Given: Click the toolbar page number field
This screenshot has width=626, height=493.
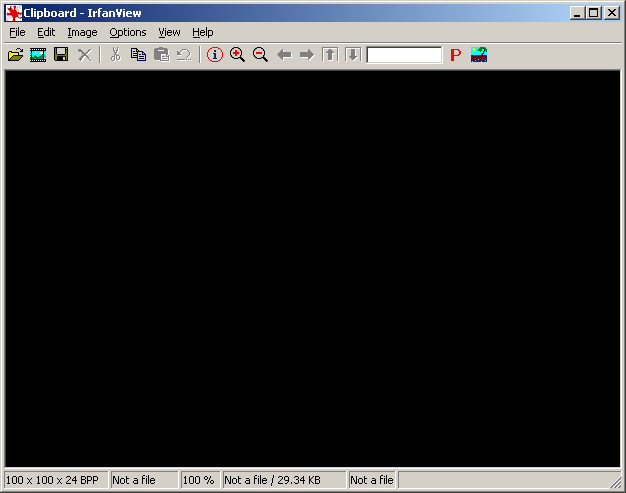Looking at the screenshot, I should (404, 55).
